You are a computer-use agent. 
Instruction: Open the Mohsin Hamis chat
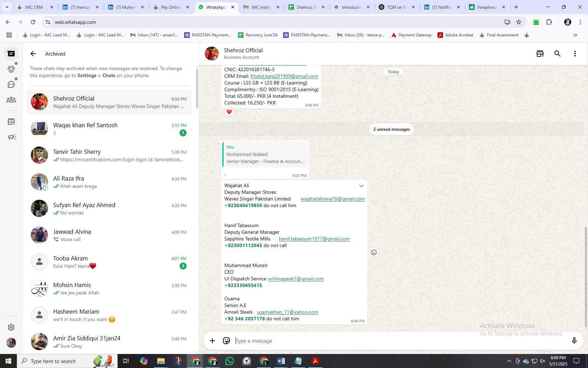[109, 288]
